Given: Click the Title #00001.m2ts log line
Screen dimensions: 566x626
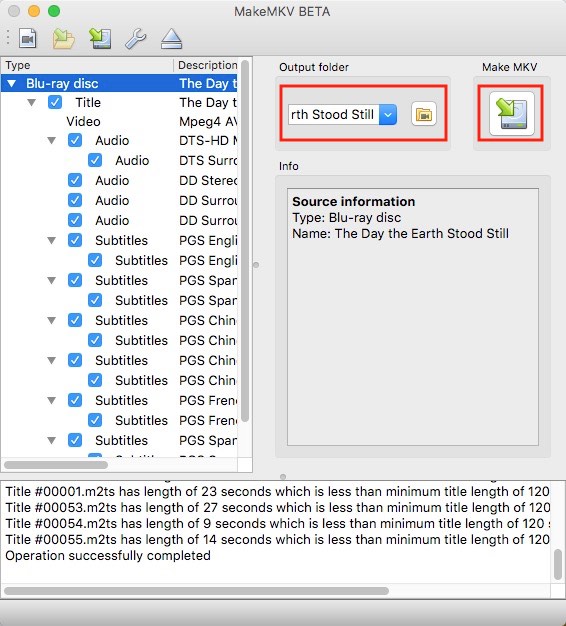Looking at the screenshot, I should (277, 491).
